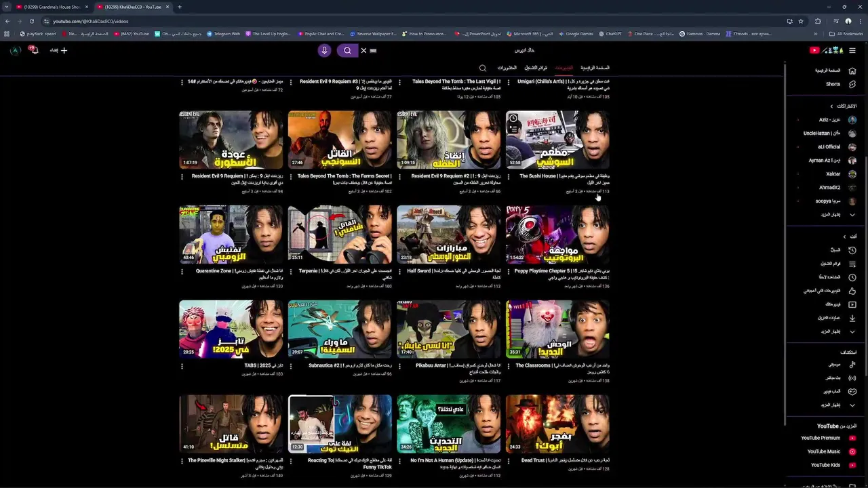Open the Home icon in the sidebar
Image resolution: width=868 pixels, height=488 pixels.
tap(852, 70)
